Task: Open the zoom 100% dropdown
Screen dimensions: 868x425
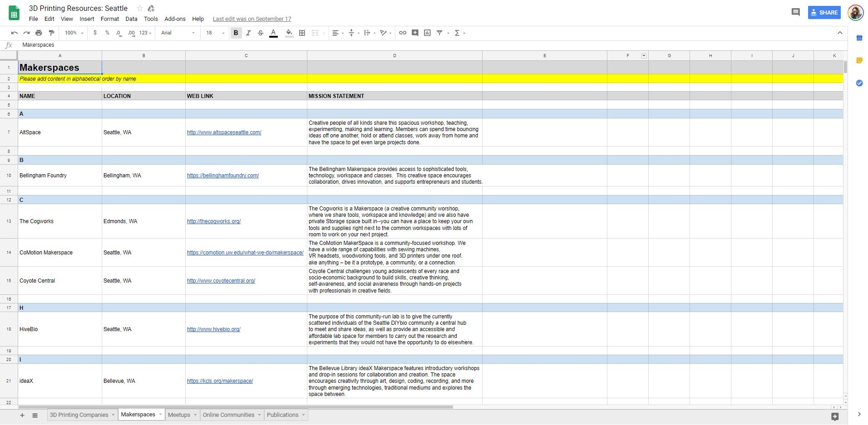Action: (x=74, y=33)
